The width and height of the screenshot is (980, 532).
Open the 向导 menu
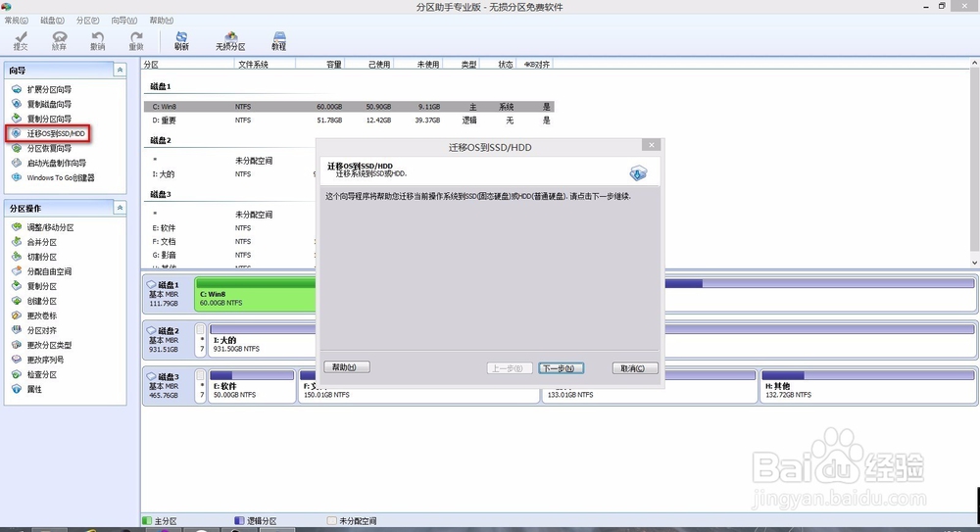(x=124, y=20)
